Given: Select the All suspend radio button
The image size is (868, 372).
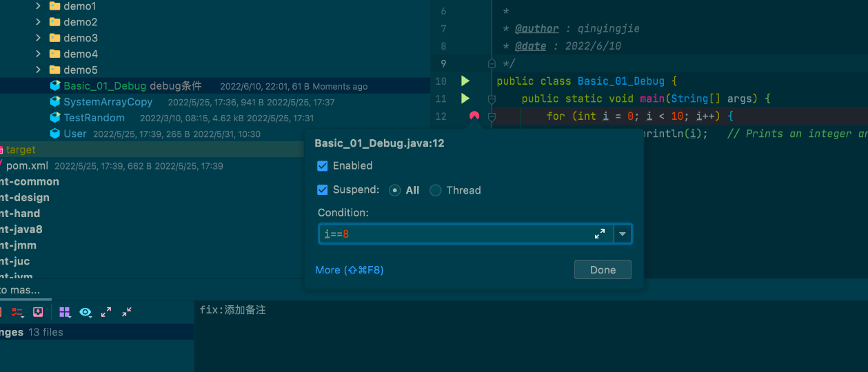Looking at the screenshot, I should tap(394, 190).
